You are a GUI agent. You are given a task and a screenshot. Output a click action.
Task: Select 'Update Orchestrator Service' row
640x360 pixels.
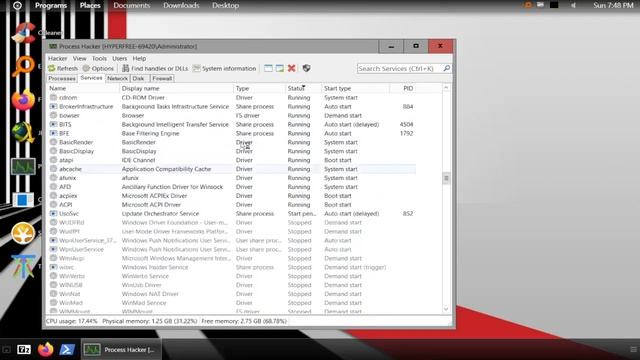pyautogui.click(x=232, y=213)
